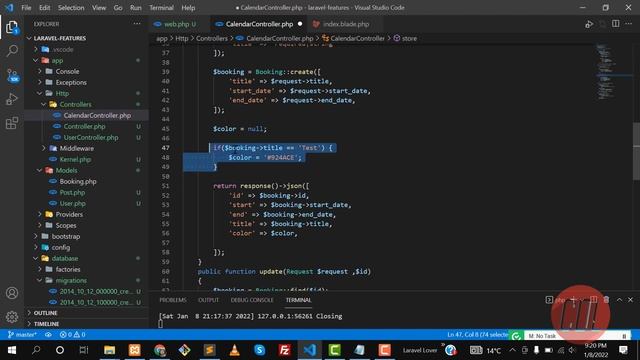Viewport: 640px width, 360px height.
Task: Split the editor to the right
Action: 616,24
